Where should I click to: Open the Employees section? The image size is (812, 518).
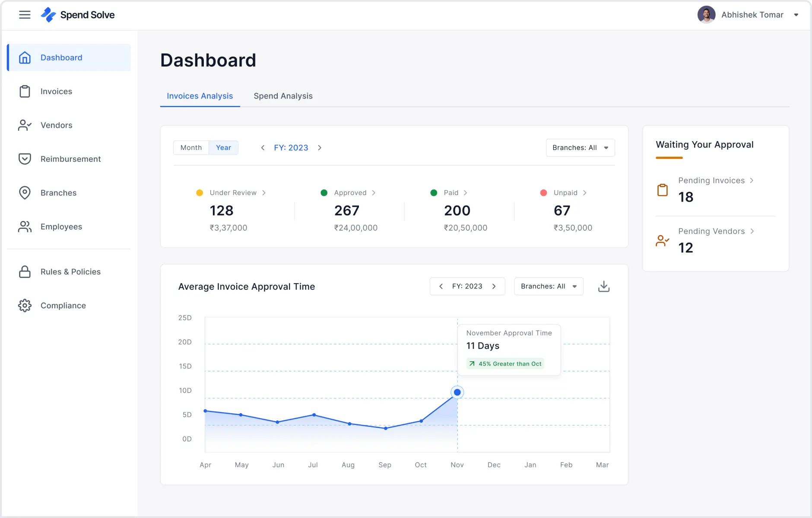pos(61,227)
